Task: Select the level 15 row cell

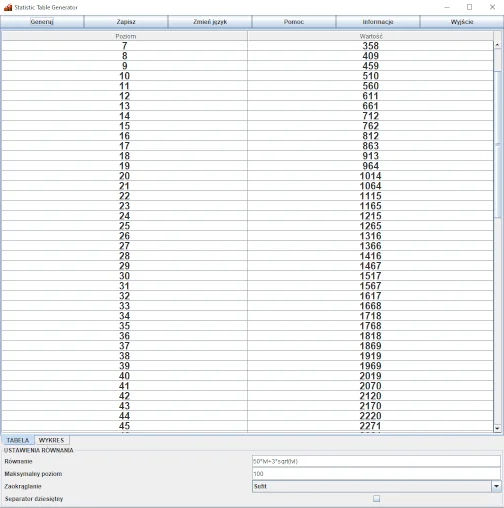Action: click(x=125, y=126)
